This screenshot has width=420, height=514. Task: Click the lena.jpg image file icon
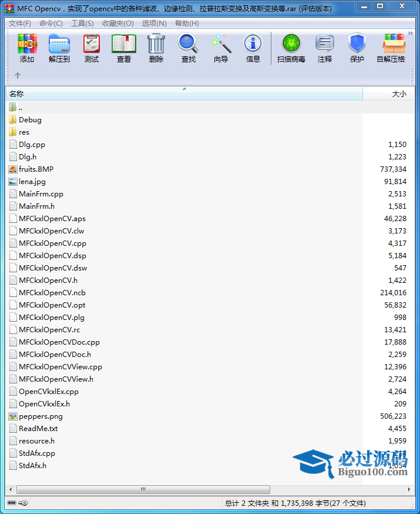click(13, 182)
